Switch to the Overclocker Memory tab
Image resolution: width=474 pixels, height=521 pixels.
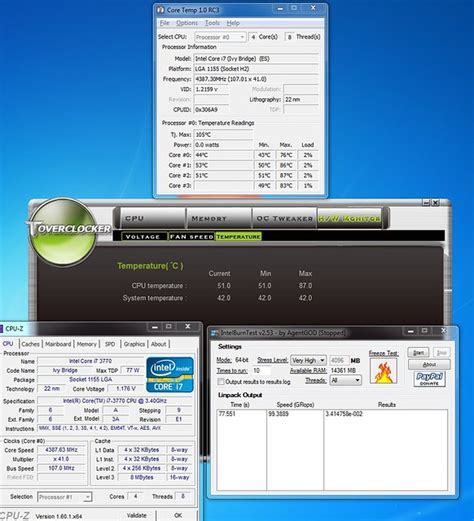(x=219, y=218)
